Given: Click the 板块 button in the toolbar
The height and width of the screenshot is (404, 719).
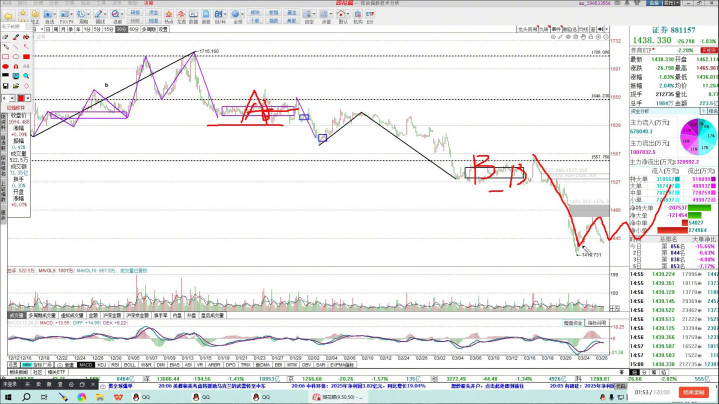Looking at the screenshot, I should tap(255, 12).
